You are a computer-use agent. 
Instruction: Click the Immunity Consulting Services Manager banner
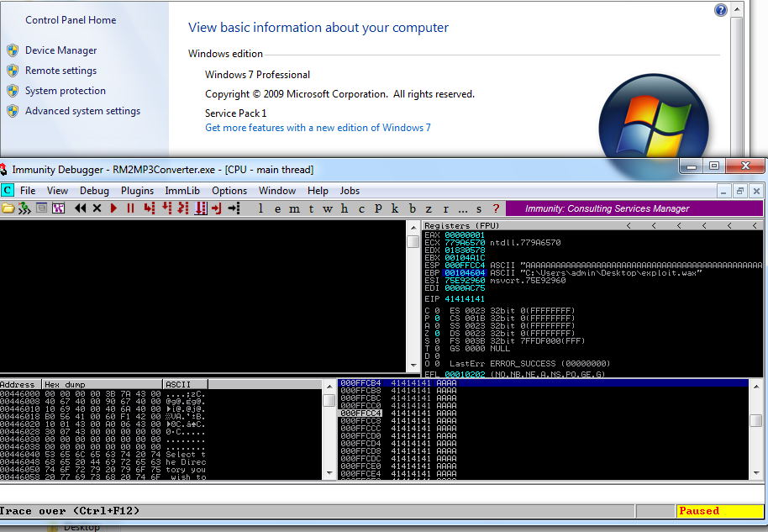click(634, 208)
